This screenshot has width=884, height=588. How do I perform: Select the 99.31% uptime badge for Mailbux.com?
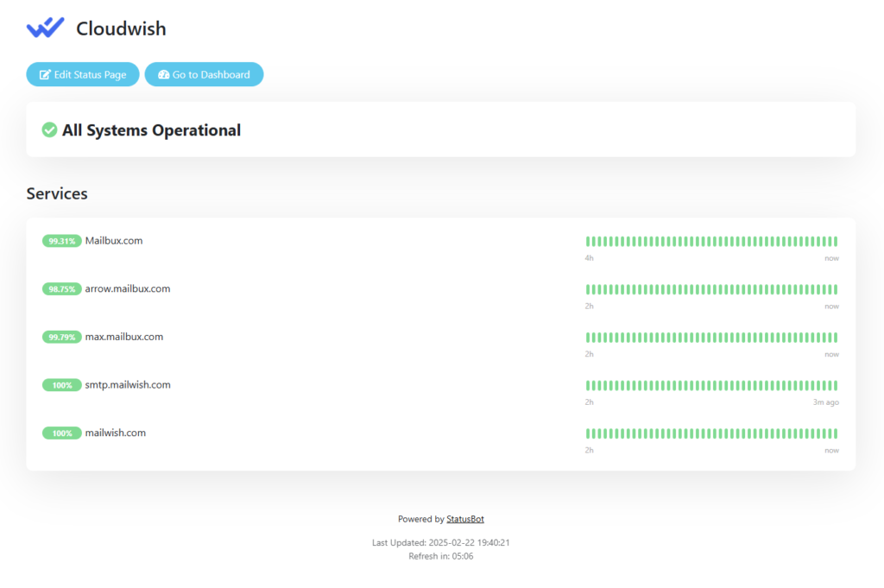point(61,241)
